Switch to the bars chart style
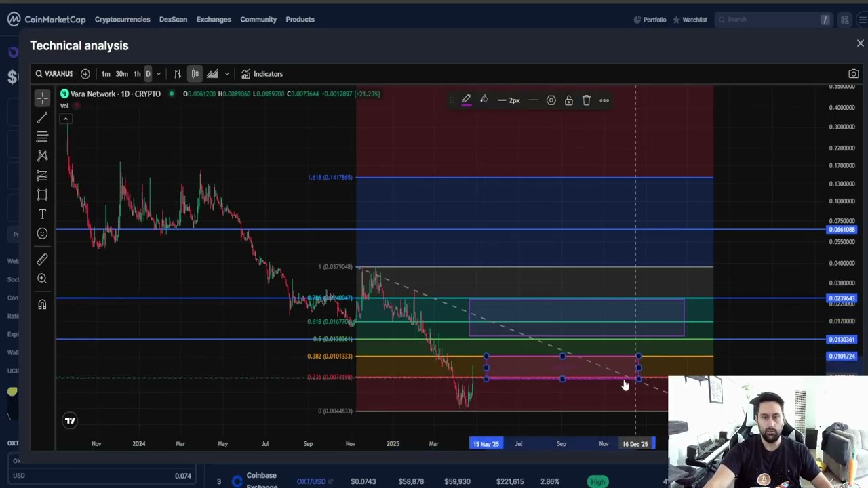The height and width of the screenshot is (488, 868). 177,74
